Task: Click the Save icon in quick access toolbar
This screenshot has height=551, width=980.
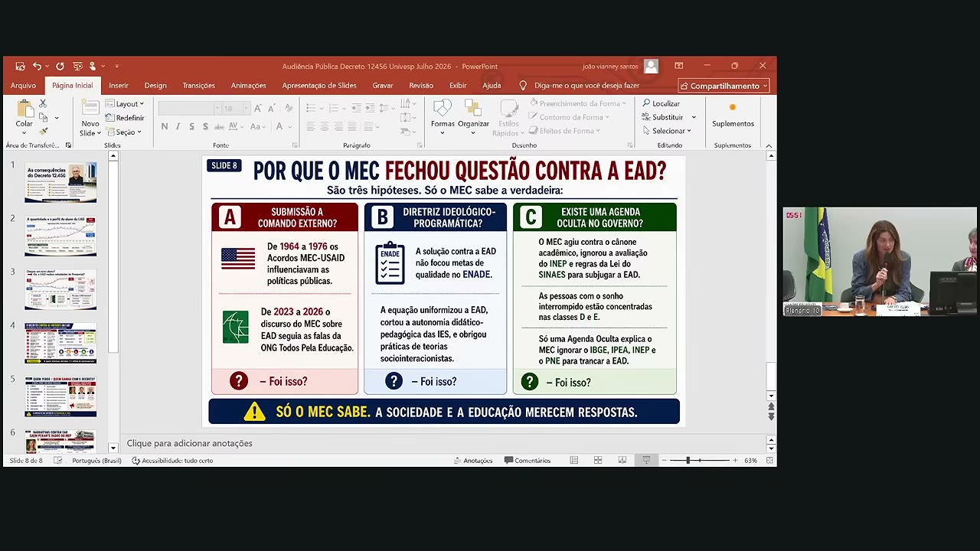Action: (x=20, y=67)
